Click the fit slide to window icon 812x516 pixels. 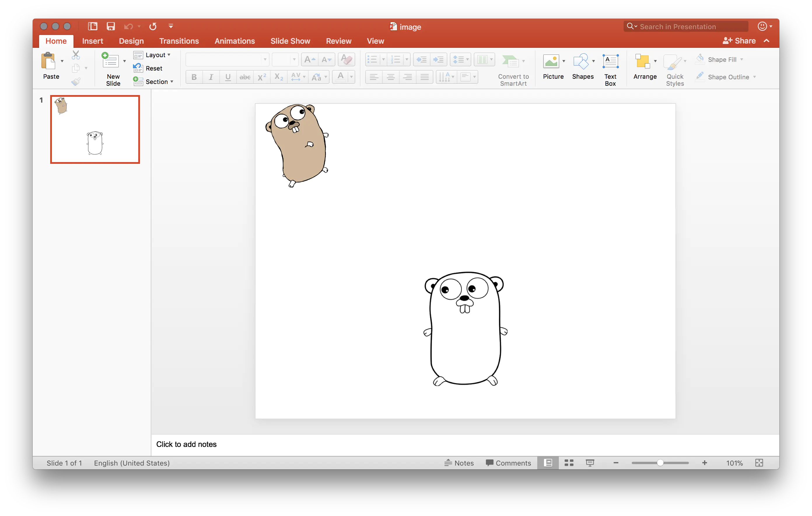[759, 463]
